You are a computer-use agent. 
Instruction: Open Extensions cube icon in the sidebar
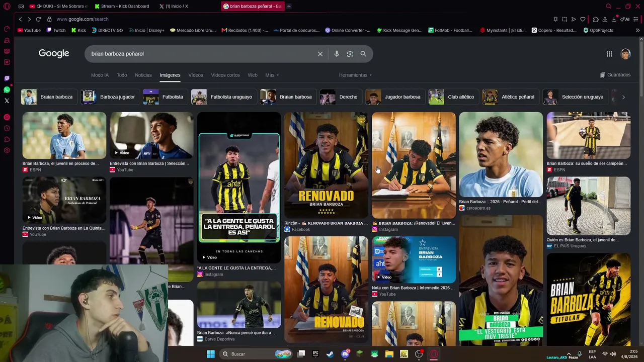pos(7,139)
